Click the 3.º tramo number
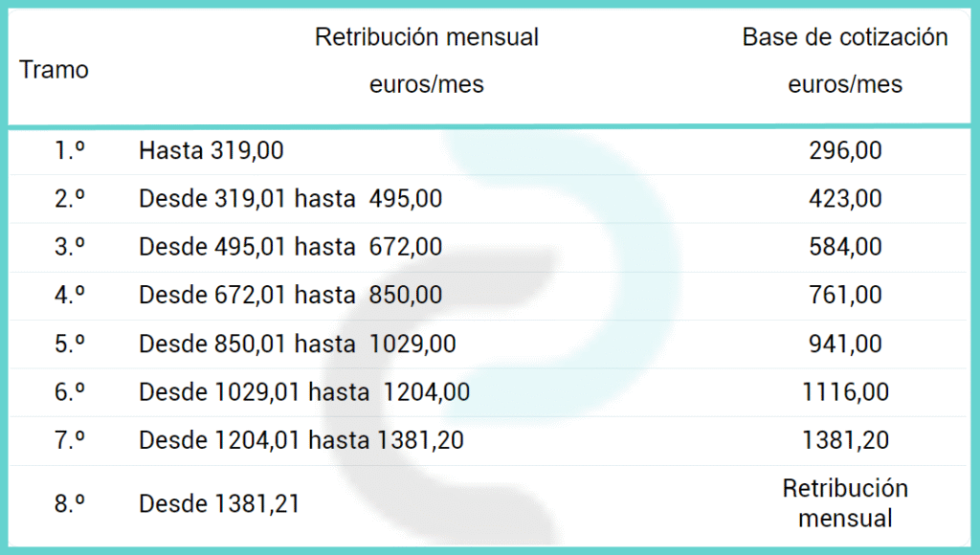 (69, 247)
